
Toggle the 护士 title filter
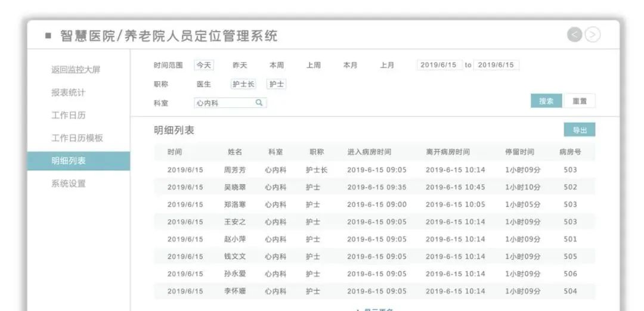(276, 85)
